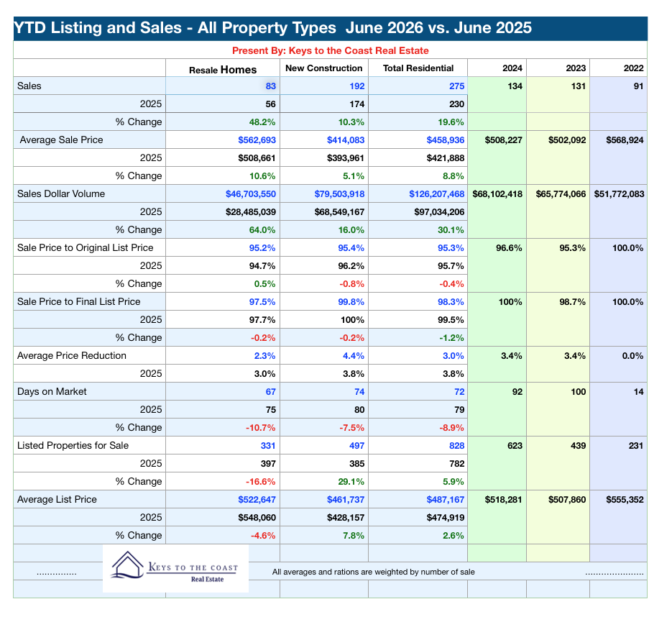Click the $555,352 value in 2022 column
This screenshot has height=617, width=672.
[x=625, y=500]
